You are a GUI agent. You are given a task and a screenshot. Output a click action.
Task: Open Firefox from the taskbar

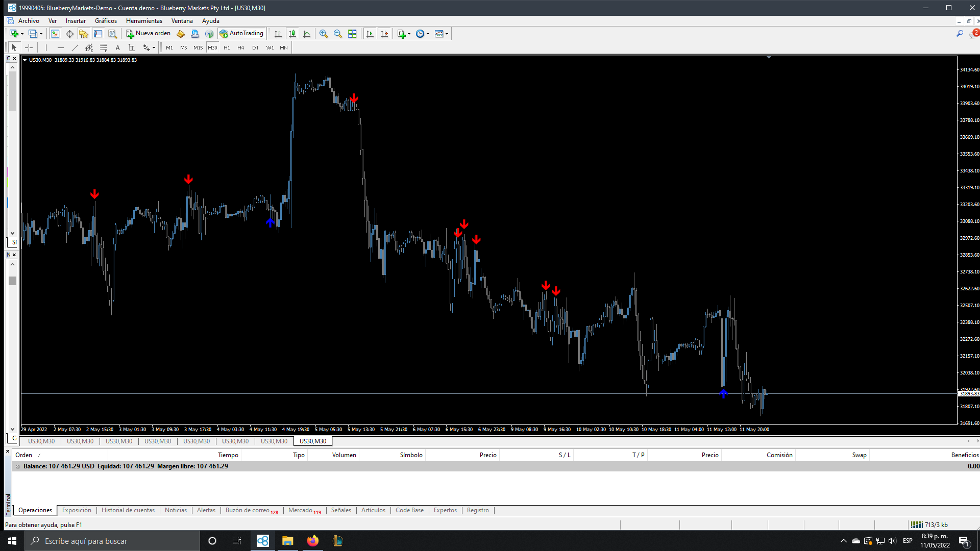point(312,541)
